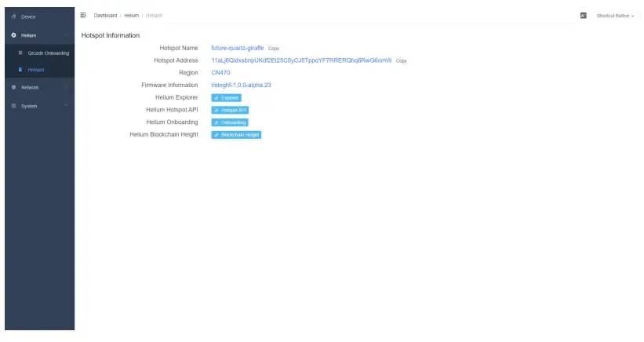
Task: Click the Hotspot sidebar icon
Action: pos(20,70)
